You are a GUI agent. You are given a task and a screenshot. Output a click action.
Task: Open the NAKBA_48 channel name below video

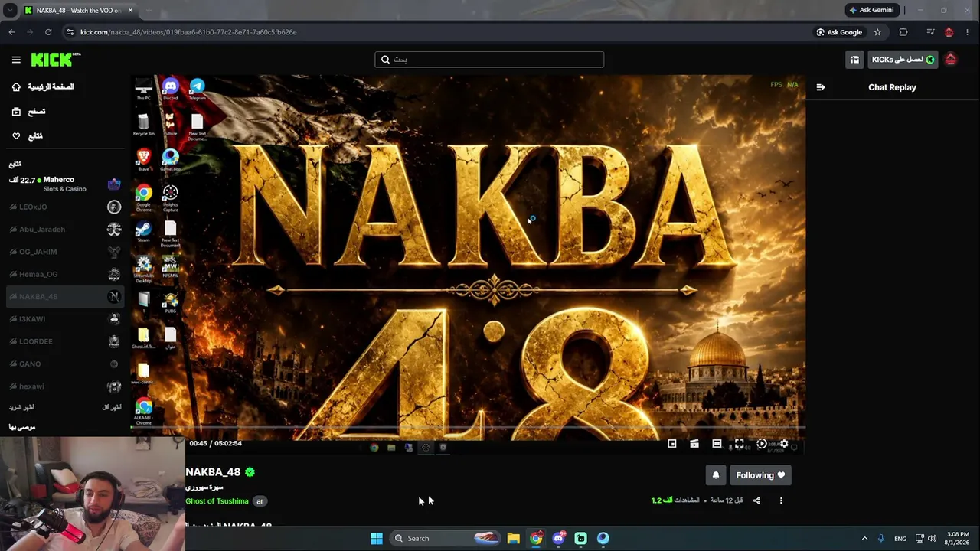click(x=213, y=472)
